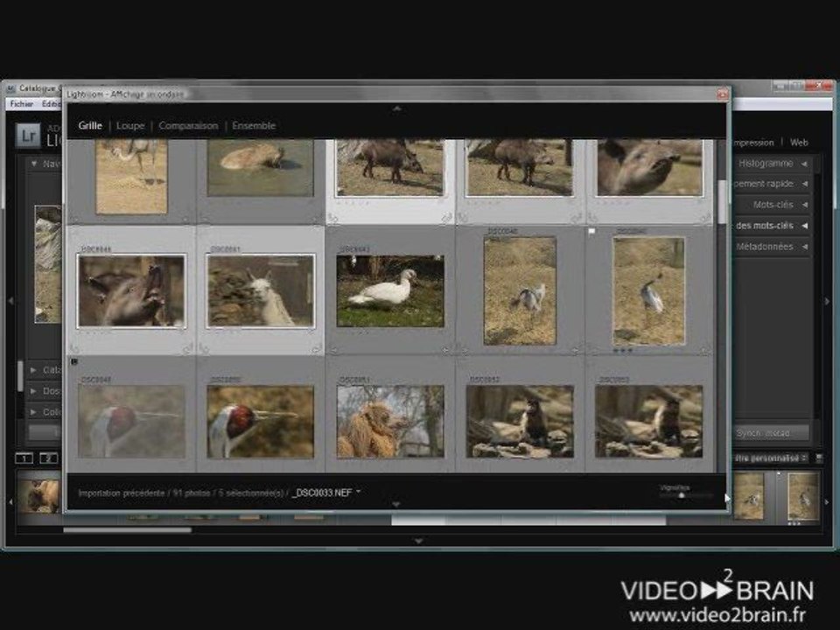This screenshot has height=630, width=840.
Task: Select the swimming capybara thumbnail
Action: click(261, 167)
